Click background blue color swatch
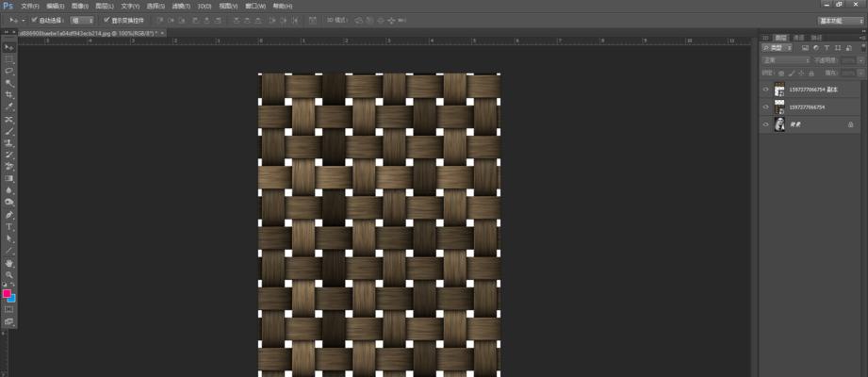Image resolution: width=868 pixels, height=377 pixels. coord(13,299)
